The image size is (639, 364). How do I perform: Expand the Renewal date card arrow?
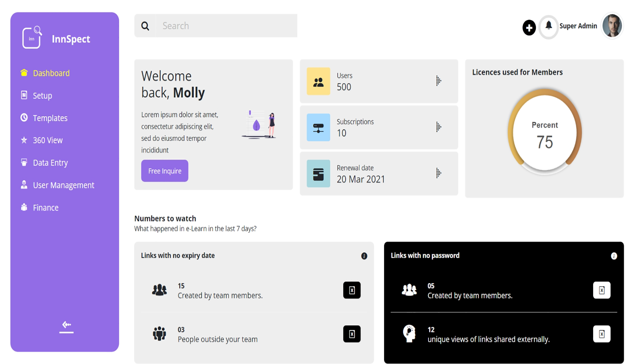pyautogui.click(x=438, y=173)
